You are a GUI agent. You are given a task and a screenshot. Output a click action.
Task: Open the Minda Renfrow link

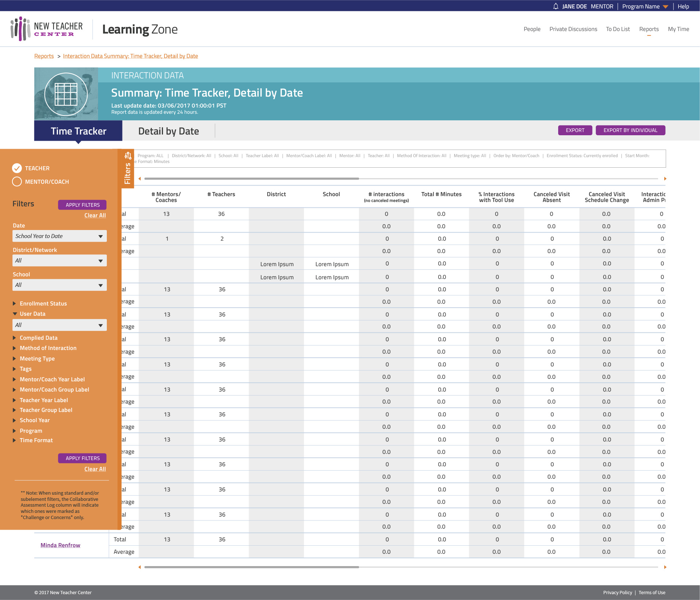(x=61, y=545)
